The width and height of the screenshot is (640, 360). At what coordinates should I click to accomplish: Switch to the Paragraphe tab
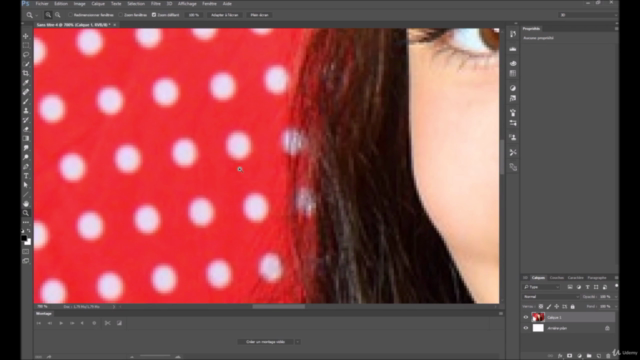[597, 278]
